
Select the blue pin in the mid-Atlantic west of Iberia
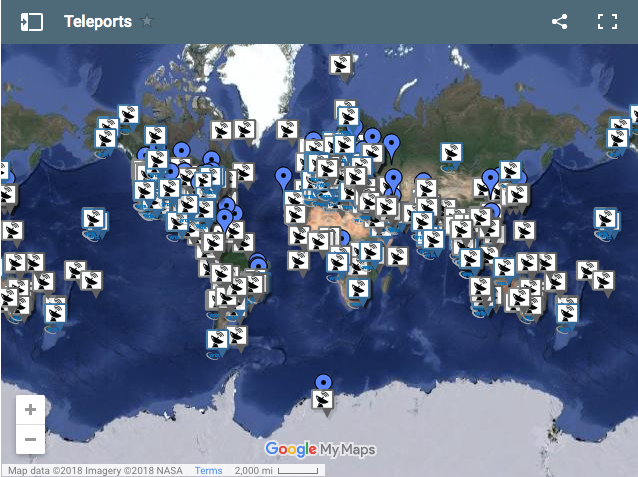(283, 178)
